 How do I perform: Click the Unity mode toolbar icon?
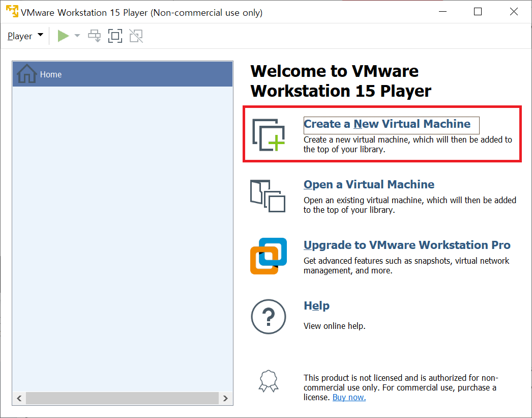tap(136, 36)
